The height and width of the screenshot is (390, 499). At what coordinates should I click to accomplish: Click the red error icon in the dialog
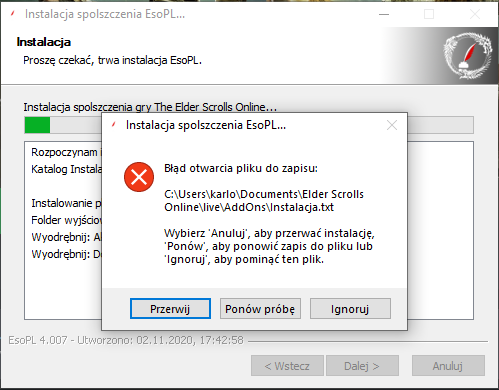pos(139,177)
